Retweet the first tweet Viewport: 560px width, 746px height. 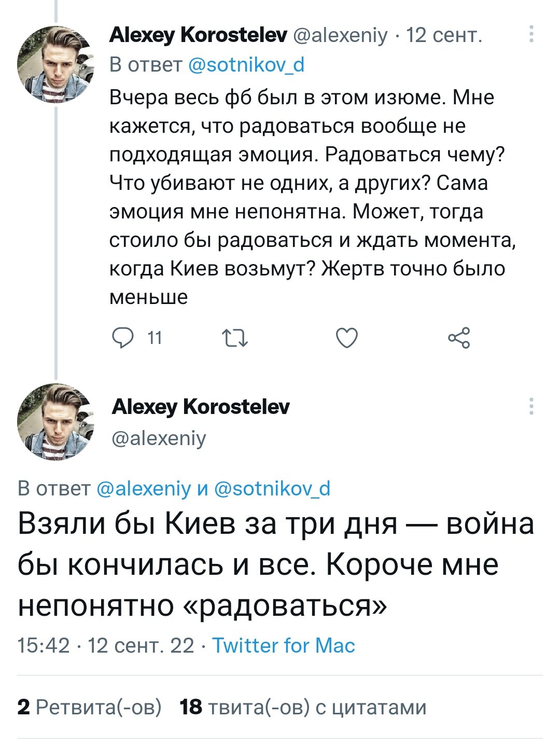click(x=235, y=338)
